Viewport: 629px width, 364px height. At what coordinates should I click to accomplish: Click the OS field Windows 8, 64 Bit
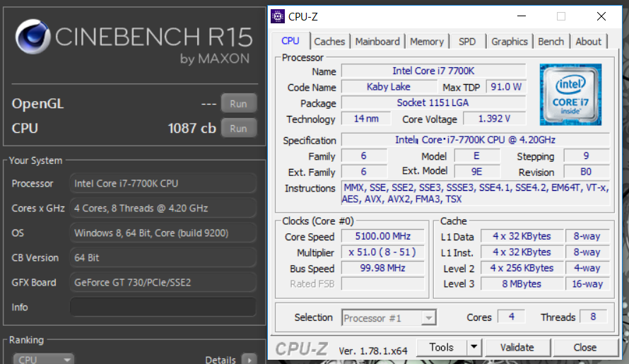coord(163,233)
